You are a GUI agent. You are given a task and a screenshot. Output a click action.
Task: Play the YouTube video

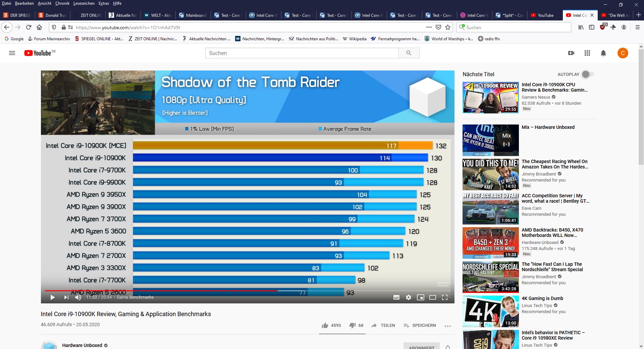click(x=52, y=297)
